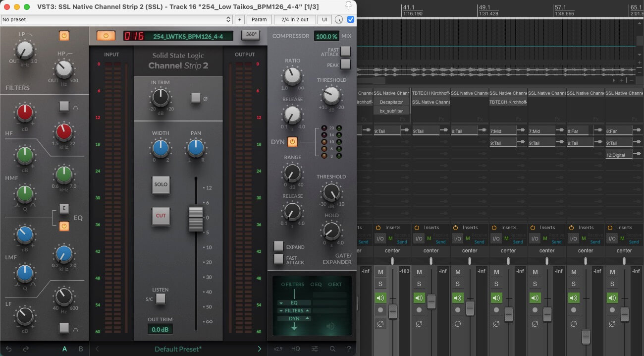This screenshot has height=356, width=644.
Task: Open the plugin search magnifier icon
Action: [x=332, y=349]
